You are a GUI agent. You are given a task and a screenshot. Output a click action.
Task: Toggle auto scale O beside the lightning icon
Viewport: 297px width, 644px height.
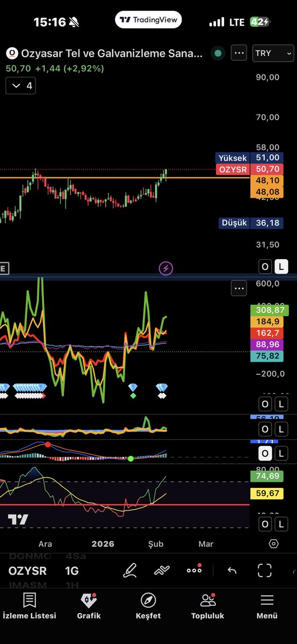coord(265,266)
